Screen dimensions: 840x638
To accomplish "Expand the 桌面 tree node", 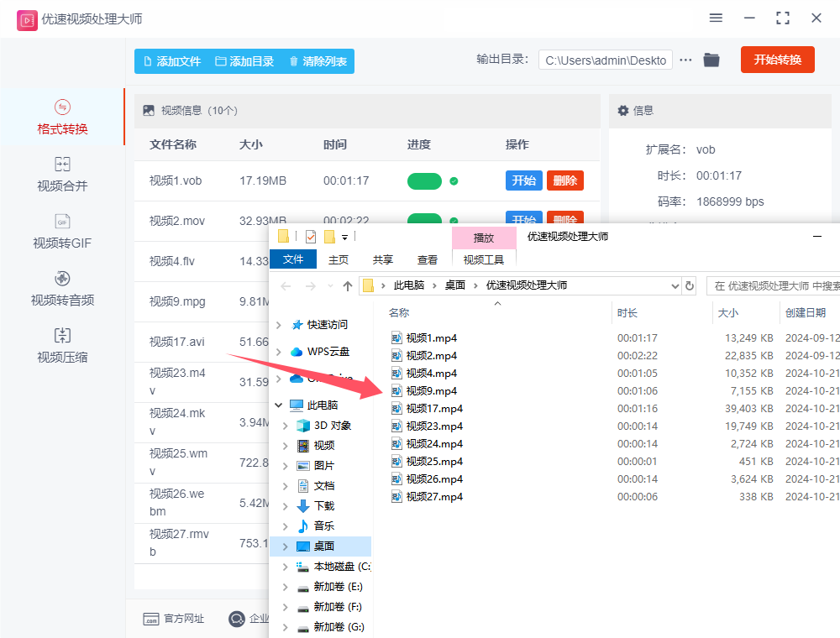I will (286, 546).
